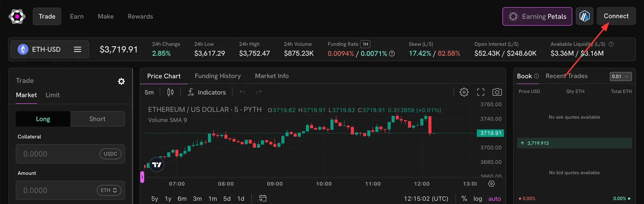
Task: Click the TradingView logo on chart
Action: tap(157, 164)
